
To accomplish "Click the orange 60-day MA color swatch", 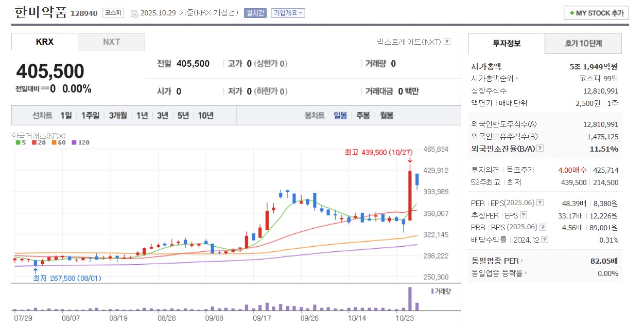I will pos(54,142).
